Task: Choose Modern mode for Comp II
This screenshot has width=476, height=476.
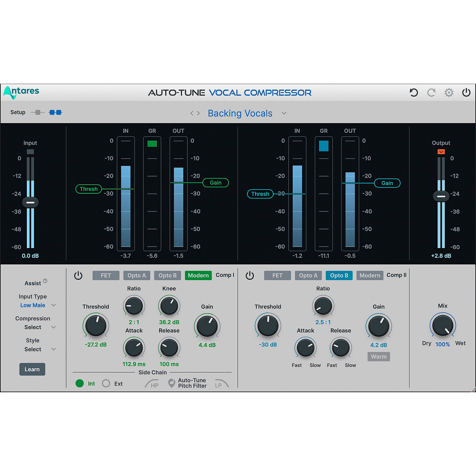Action: (370, 275)
